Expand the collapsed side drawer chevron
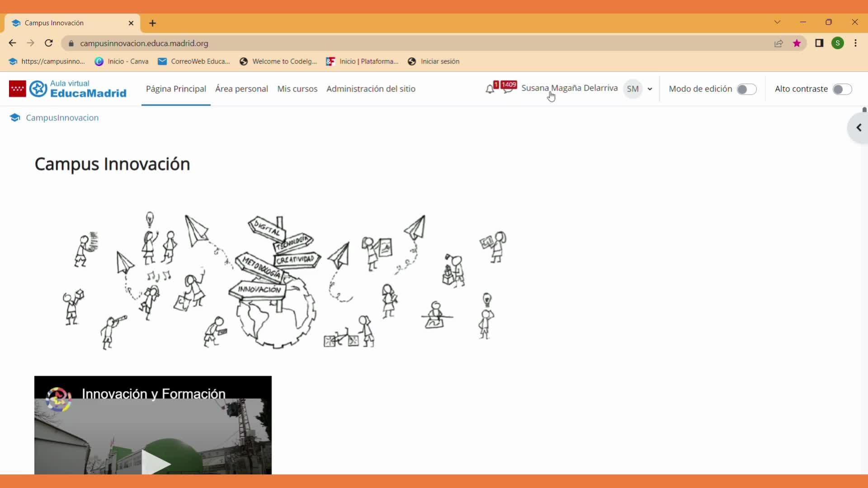Screen dimensions: 868x488 [859, 128]
